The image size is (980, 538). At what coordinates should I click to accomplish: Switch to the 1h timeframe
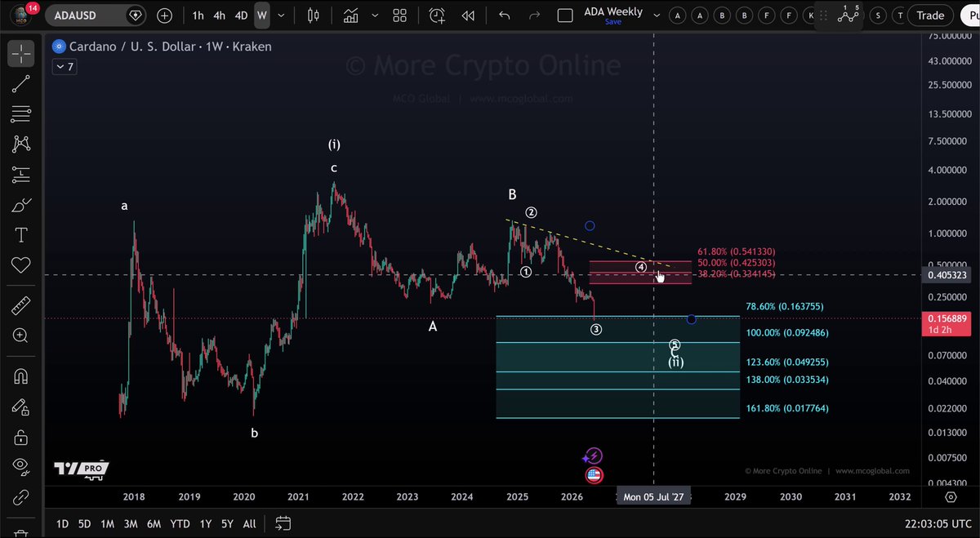tap(198, 15)
